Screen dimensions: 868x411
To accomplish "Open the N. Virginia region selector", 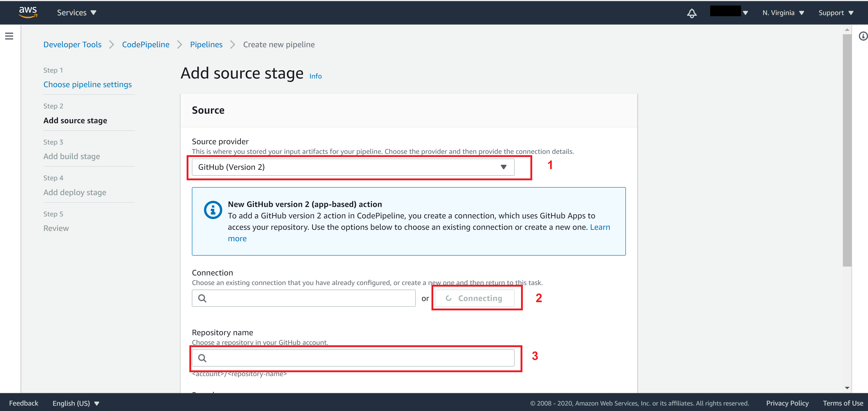I will pyautogui.click(x=783, y=13).
